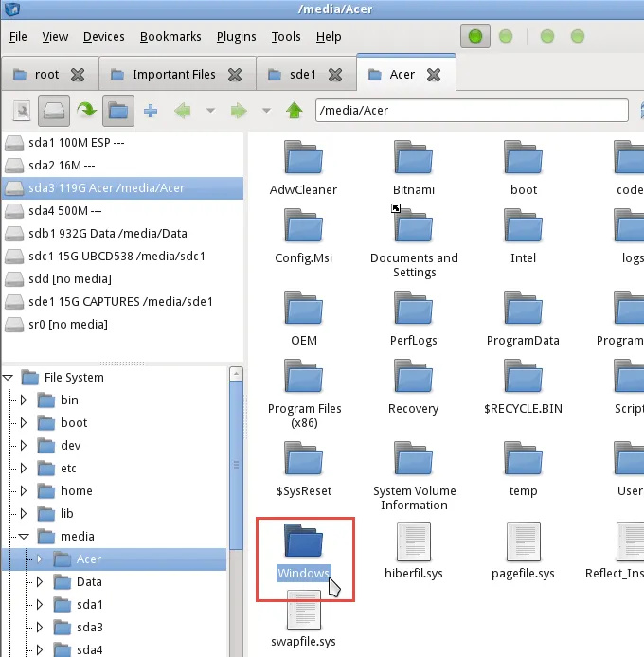Toggle the directory tree side pane
The height and width of the screenshot is (657, 644).
click(117, 111)
